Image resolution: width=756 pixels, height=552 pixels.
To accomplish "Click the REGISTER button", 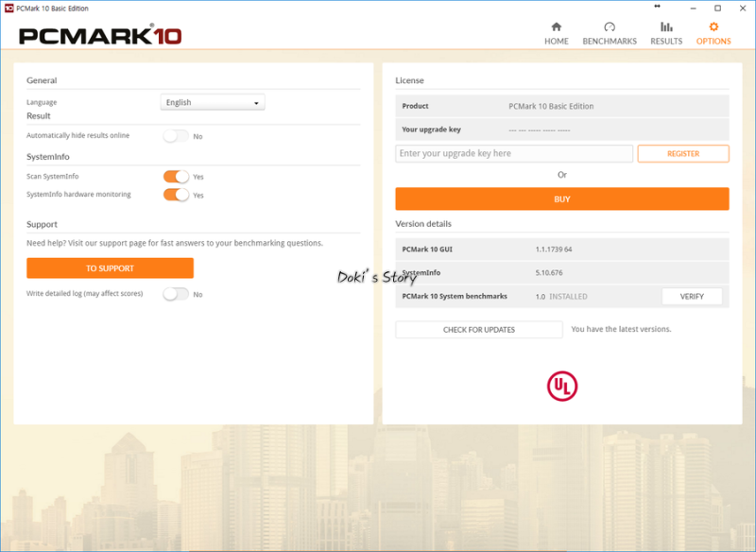I will 683,154.
